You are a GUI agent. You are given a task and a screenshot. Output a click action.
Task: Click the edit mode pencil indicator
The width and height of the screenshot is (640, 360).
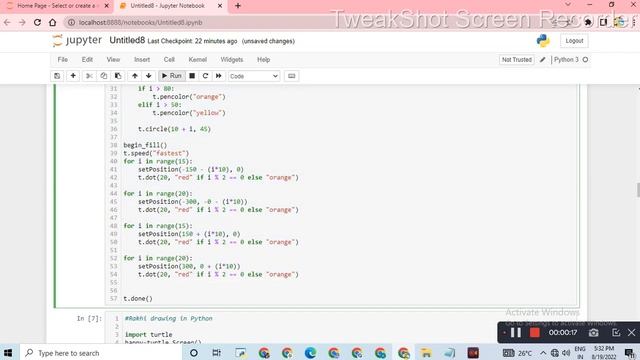[x=542, y=60]
